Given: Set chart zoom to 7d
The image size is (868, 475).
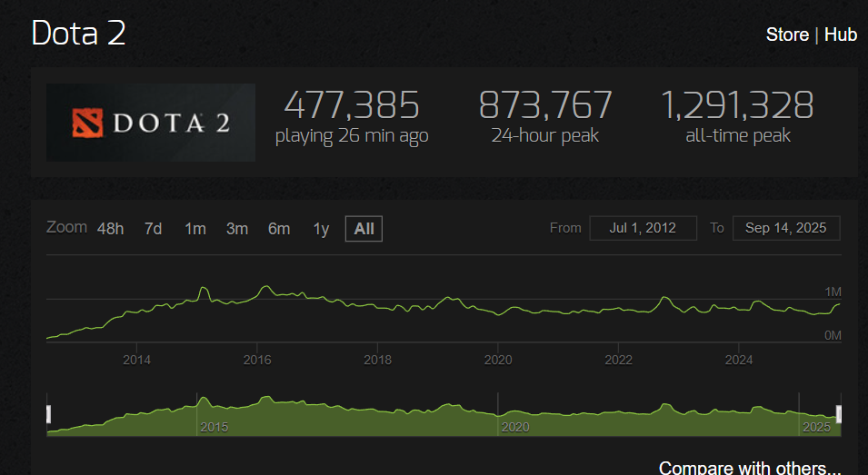Looking at the screenshot, I should tap(153, 228).
